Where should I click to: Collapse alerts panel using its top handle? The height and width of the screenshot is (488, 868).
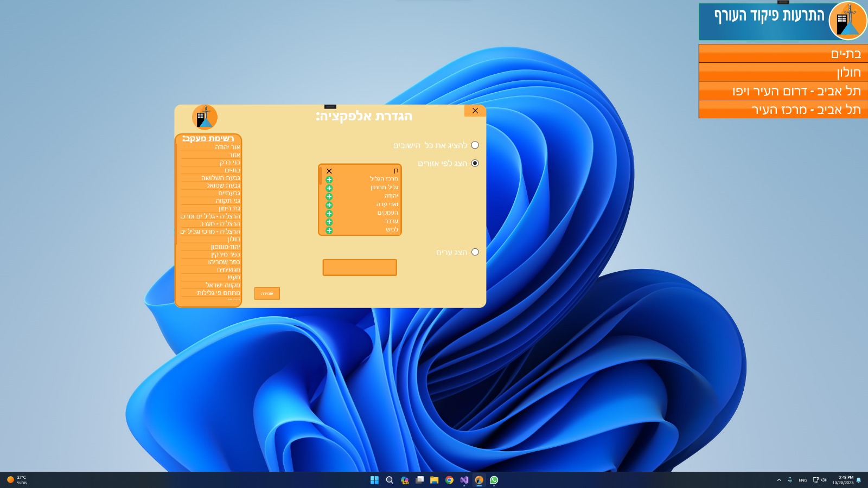[x=783, y=2]
